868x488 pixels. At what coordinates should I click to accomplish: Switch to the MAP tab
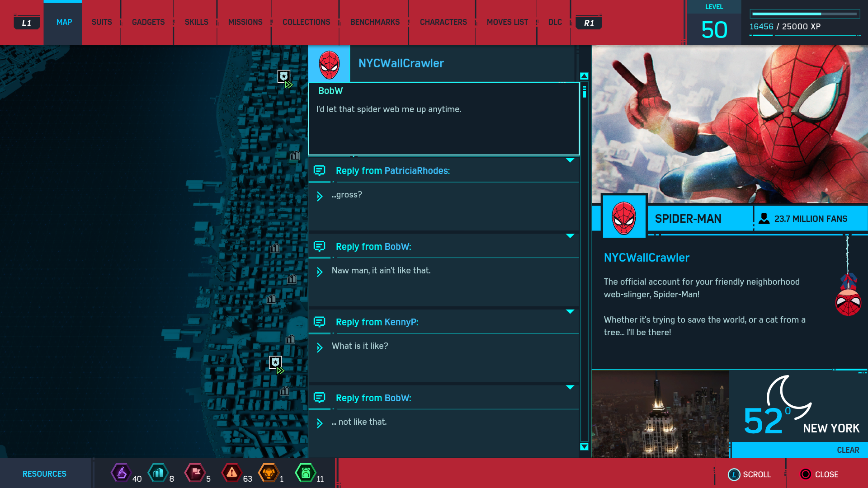click(64, 22)
